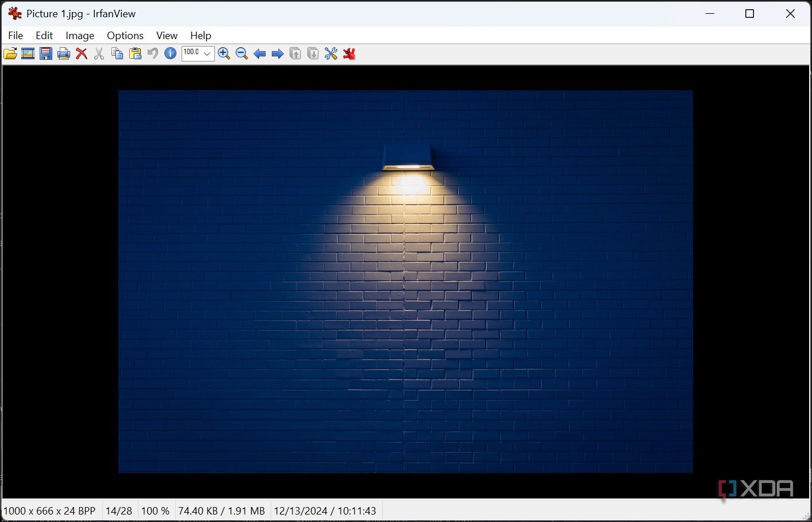
Task: Click the brick wall lamp picture
Action: pyautogui.click(x=406, y=282)
